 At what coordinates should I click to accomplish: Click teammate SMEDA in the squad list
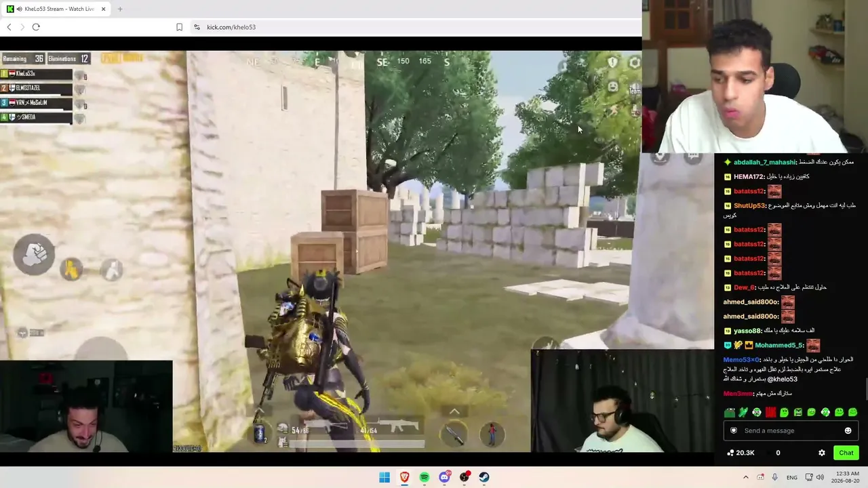coord(36,117)
